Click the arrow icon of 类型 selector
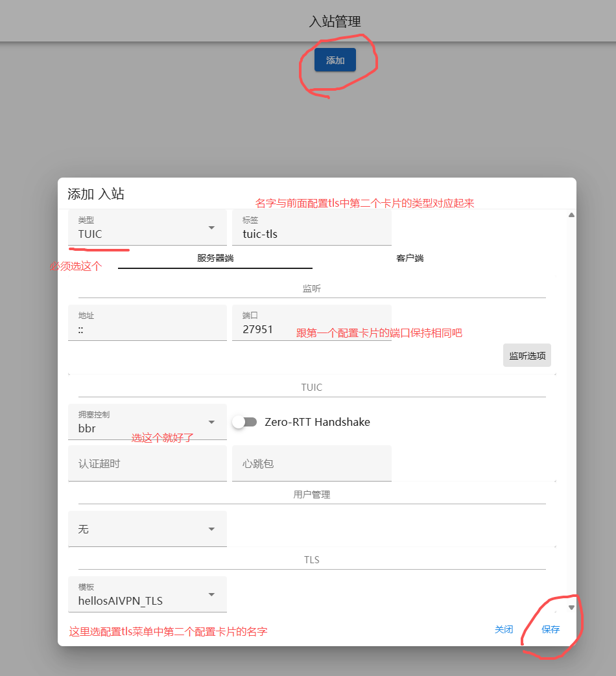The image size is (616, 676). click(x=211, y=227)
